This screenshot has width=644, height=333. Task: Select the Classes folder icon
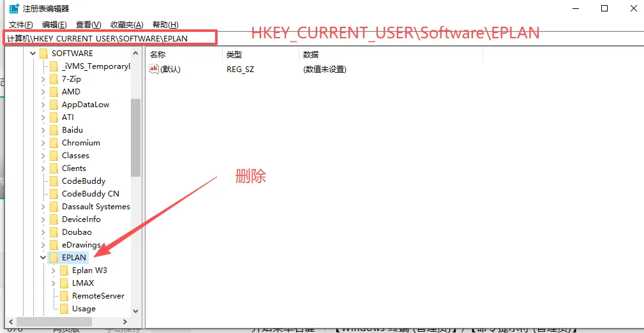tap(54, 155)
